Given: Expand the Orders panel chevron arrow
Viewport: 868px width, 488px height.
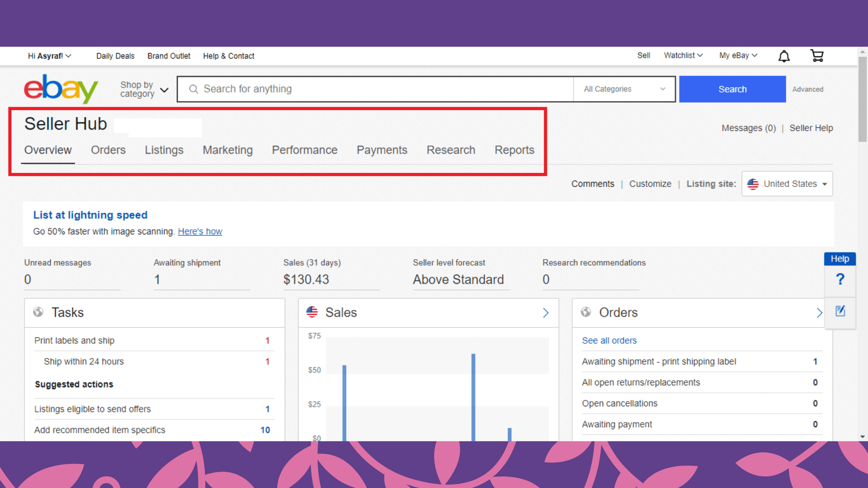Looking at the screenshot, I should (819, 313).
